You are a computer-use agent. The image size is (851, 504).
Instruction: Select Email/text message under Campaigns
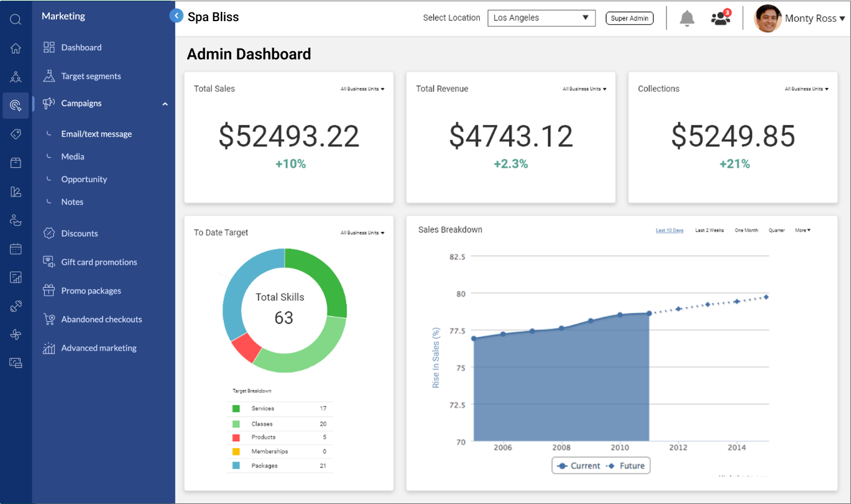[96, 134]
